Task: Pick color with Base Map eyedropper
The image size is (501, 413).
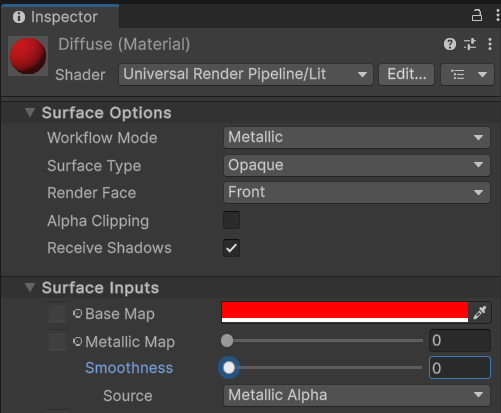Action: pyautogui.click(x=479, y=313)
